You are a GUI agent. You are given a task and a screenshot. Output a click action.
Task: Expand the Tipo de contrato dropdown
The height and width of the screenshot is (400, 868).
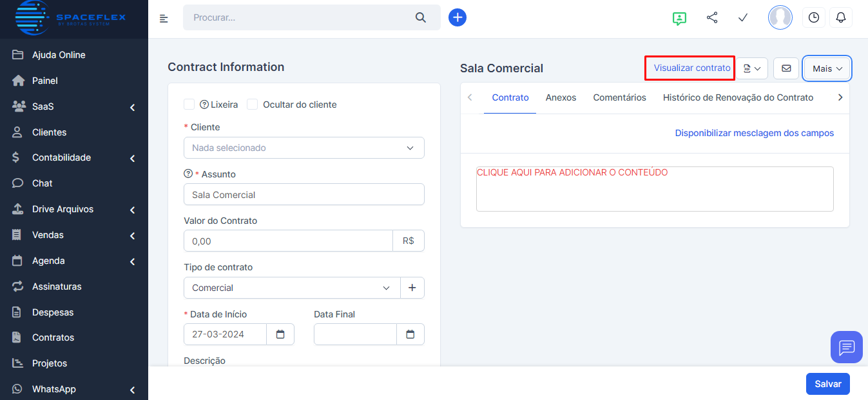click(292, 288)
